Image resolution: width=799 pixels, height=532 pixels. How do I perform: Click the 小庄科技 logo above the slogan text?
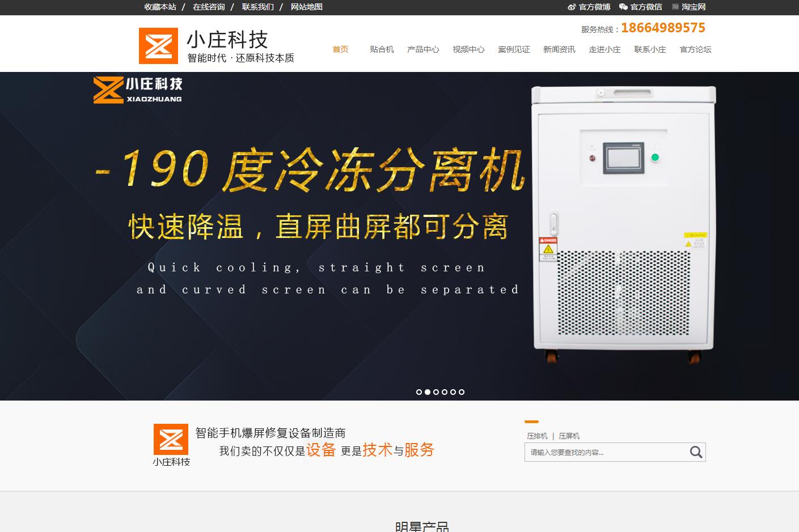(x=170, y=439)
